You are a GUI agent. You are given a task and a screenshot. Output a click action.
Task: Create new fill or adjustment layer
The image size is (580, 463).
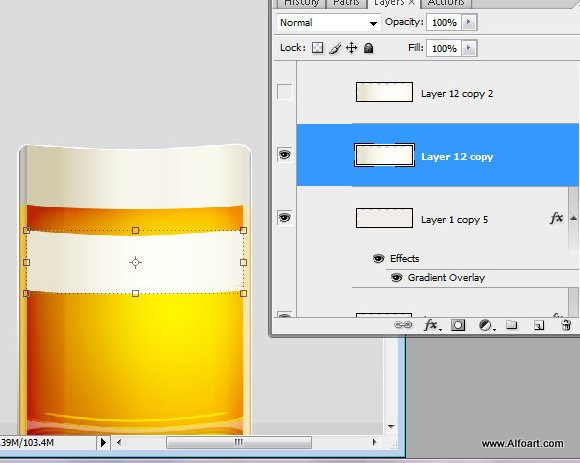point(486,325)
